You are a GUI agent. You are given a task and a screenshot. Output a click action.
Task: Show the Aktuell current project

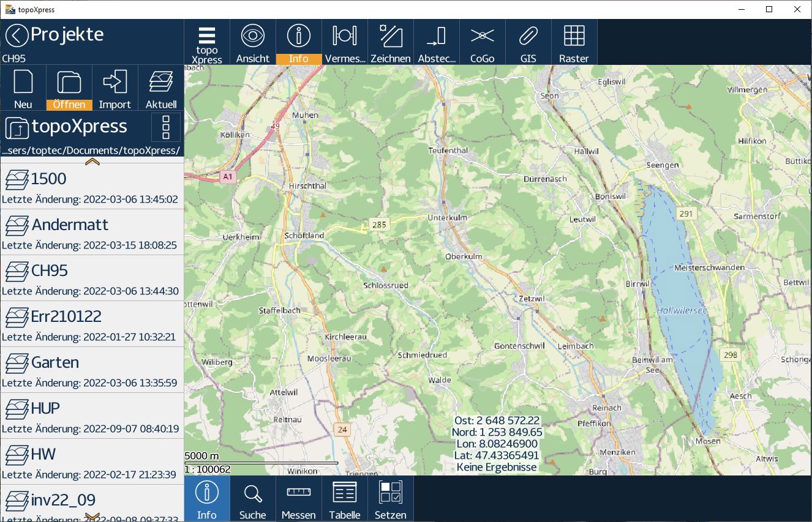[x=161, y=88]
